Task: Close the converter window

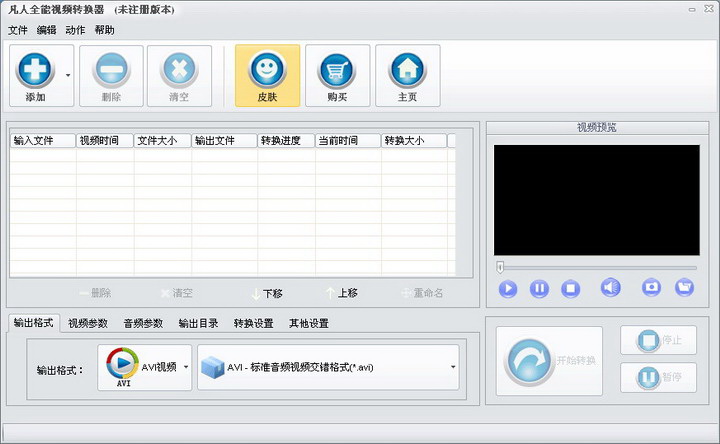Action: coord(709,9)
